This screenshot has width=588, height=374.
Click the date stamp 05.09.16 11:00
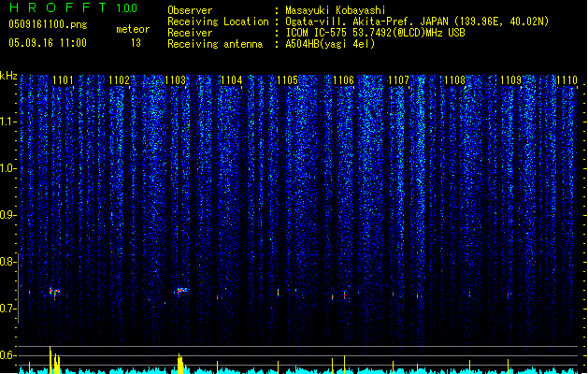tap(48, 43)
